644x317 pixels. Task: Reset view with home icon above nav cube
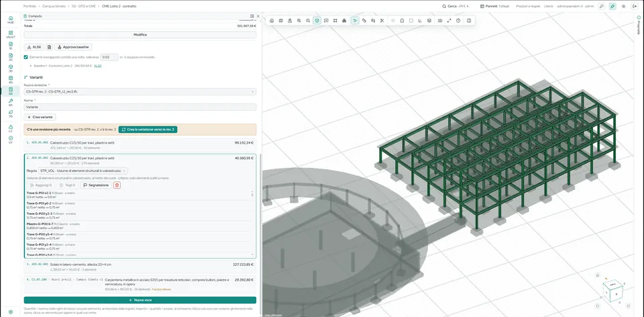[x=598, y=275]
